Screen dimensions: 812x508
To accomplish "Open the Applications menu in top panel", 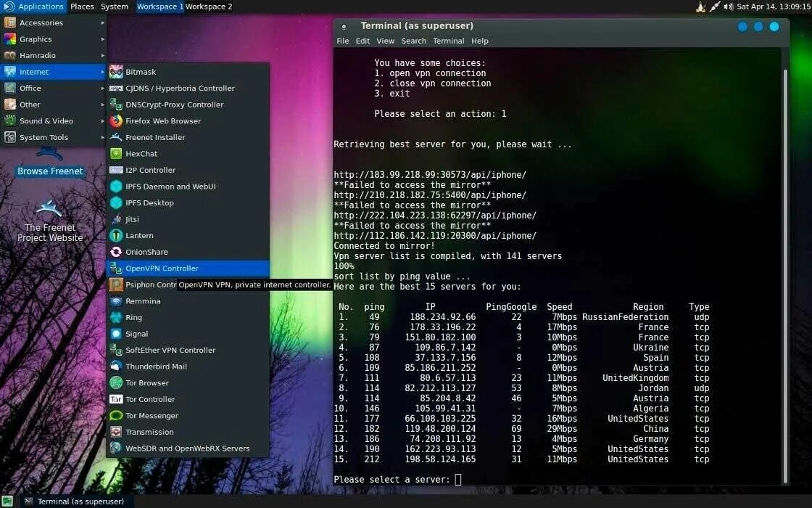I will (33, 7).
